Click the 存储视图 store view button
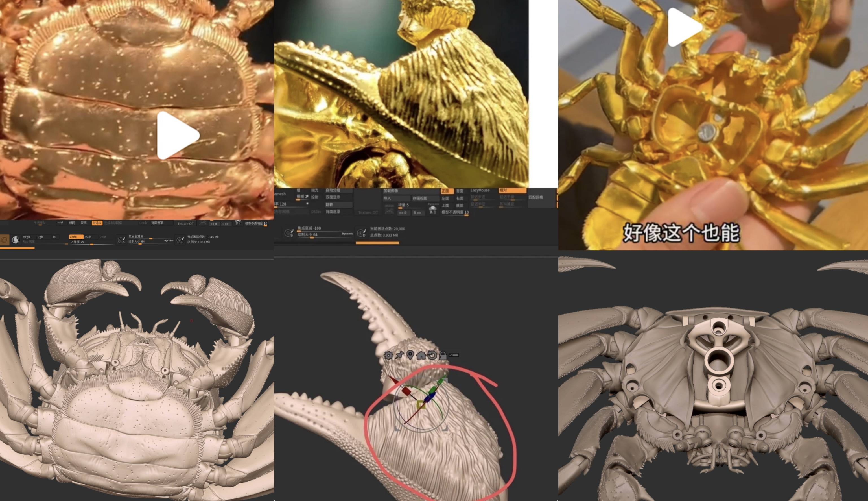This screenshot has height=501, width=868. click(425, 198)
